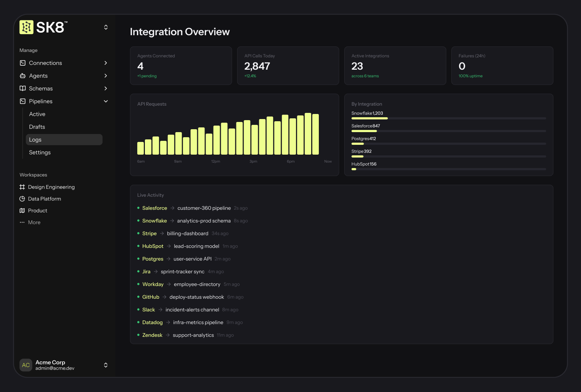Open the workspace switcher beside SK8

pyautogui.click(x=106, y=27)
